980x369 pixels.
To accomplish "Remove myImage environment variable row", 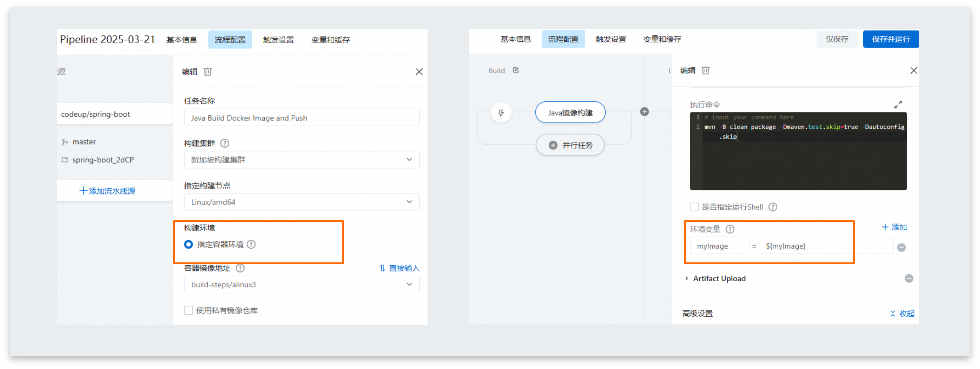I will pos(901,247).
